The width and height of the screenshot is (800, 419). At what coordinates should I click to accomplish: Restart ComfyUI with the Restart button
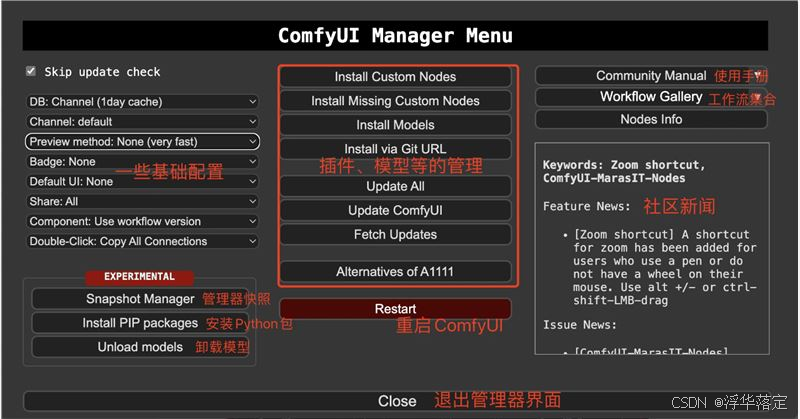(x=395, y=309)
